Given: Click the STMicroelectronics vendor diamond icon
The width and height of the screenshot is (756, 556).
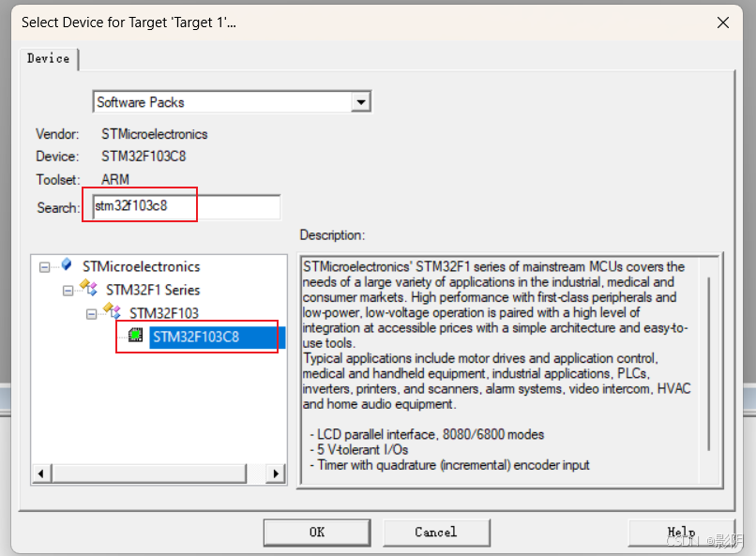Looking at the screenshot, I should 67,264.
